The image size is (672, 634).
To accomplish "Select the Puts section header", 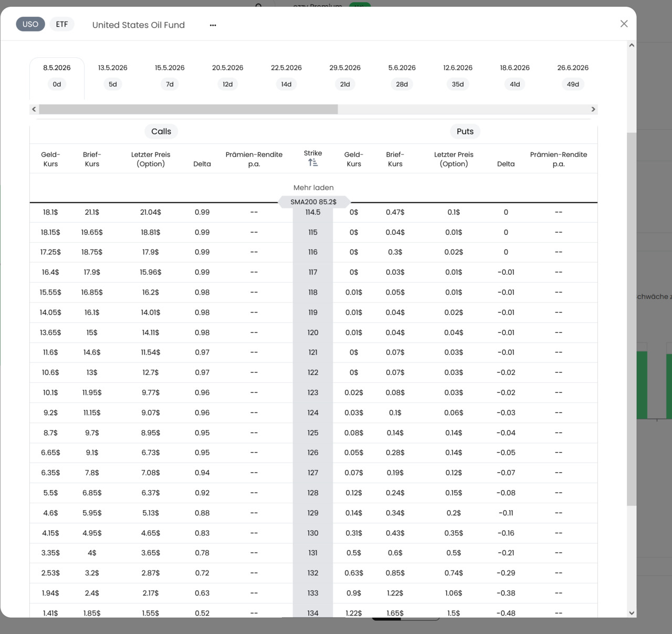I will [x=465, y=131].
